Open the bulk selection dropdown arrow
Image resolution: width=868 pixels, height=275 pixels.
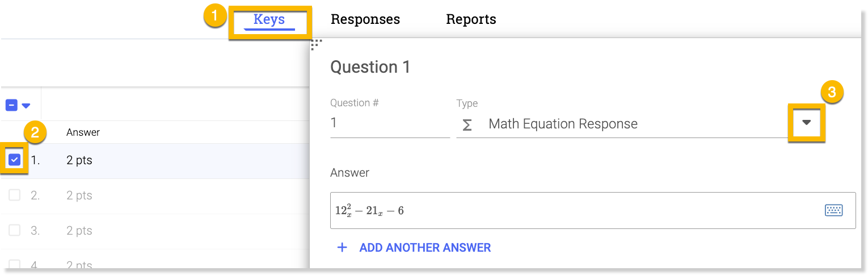pyautogui.click(x=26, y=105)
